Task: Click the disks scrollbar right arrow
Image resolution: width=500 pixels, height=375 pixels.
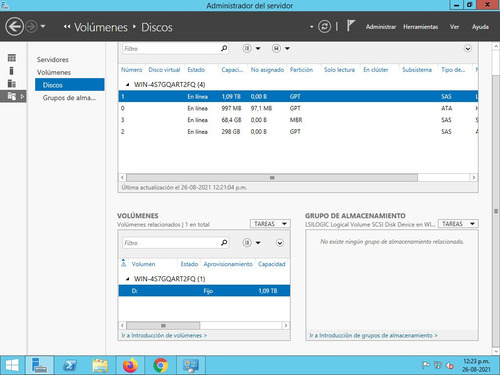Action: click(474, 178)
